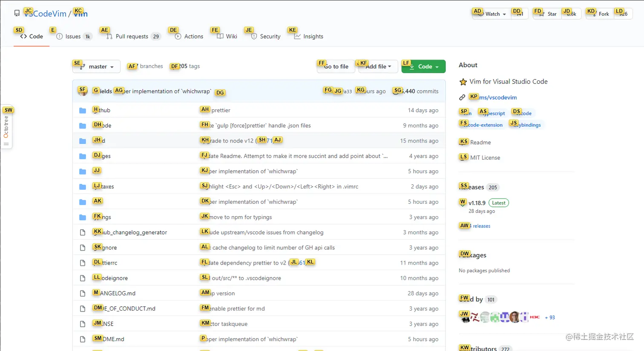Viewport: 644px width, 351px height.
Task: Click file icon of the .vscodeignore row
Action: pyautogui.click(x=83, y=278)
